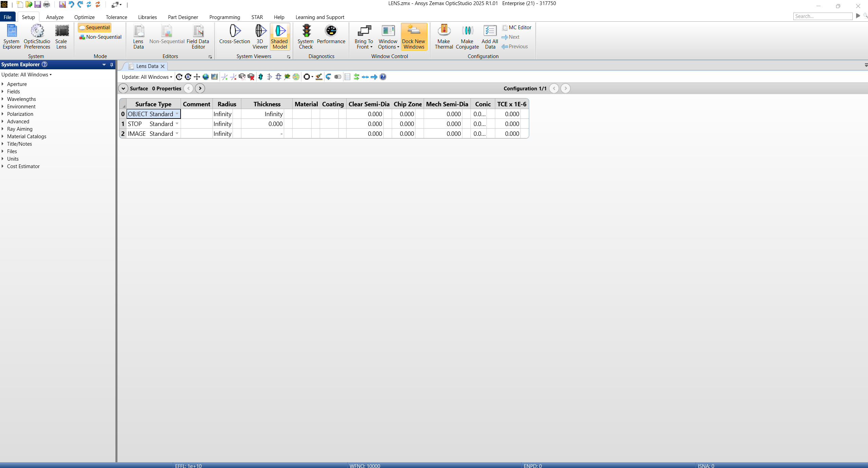Screen dimensions: 868x468
Task: Expand the Aperture section
Action: pyautogui.click(x=3, y=84)
